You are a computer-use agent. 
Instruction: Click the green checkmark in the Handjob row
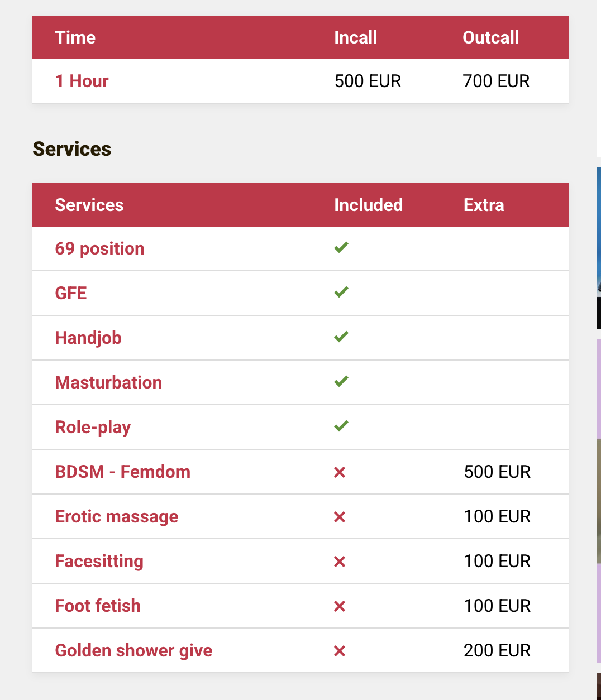point(341,337)
